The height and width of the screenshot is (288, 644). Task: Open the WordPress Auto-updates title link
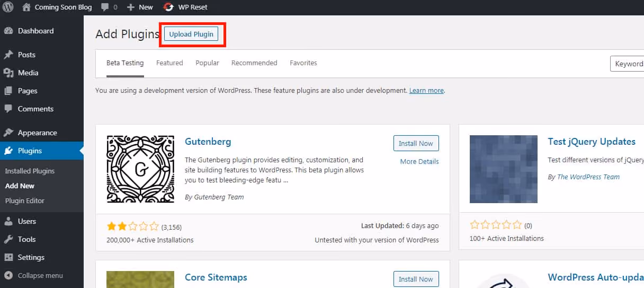[x=596, y=277]
